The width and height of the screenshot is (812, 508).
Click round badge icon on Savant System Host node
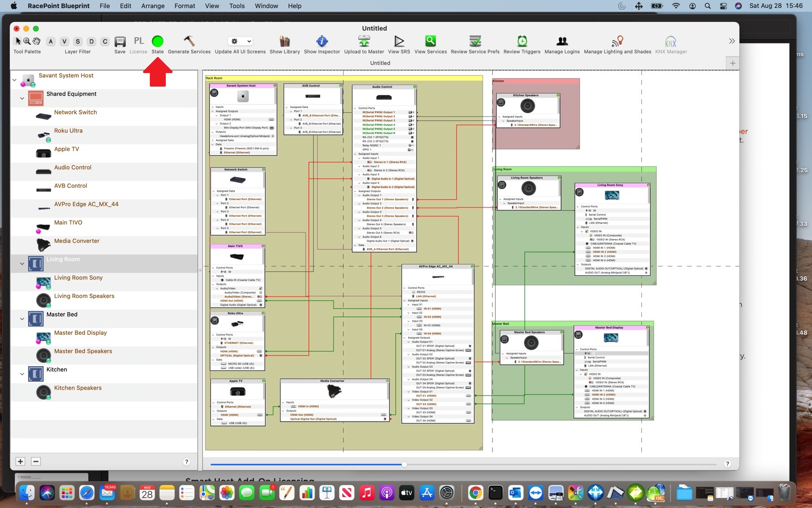click(x=214, y=92)
